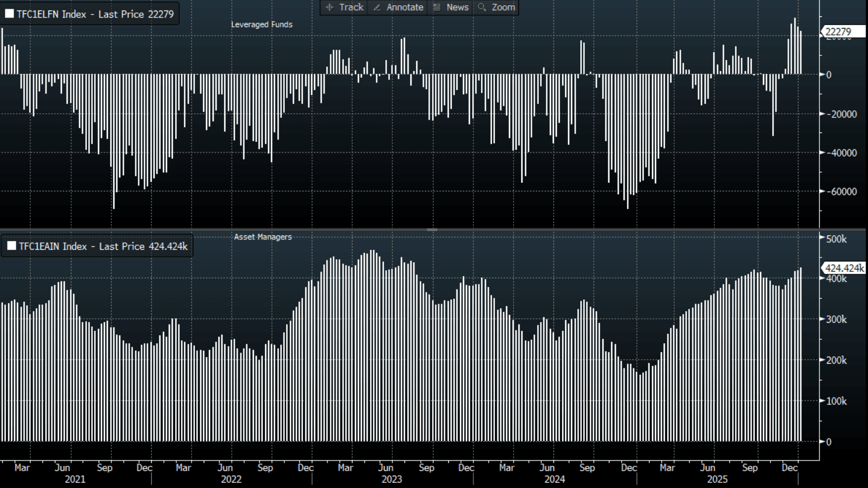Click the 500k label on right axis
Viewport: 868px width, 488px height.
[836, 239]
